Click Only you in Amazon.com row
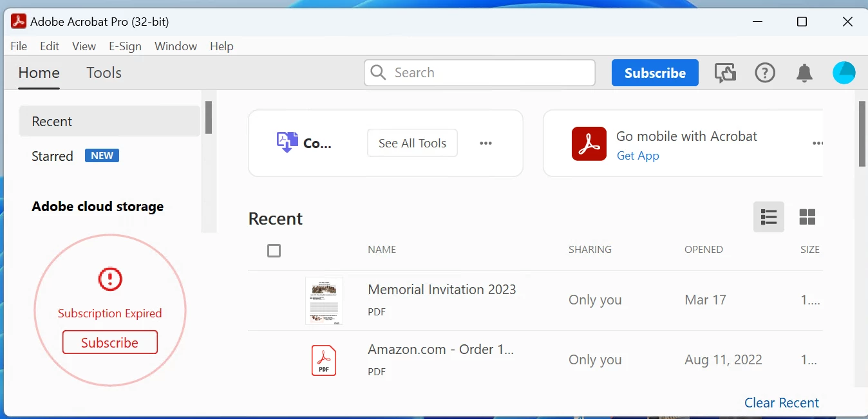 coord(595,360)
